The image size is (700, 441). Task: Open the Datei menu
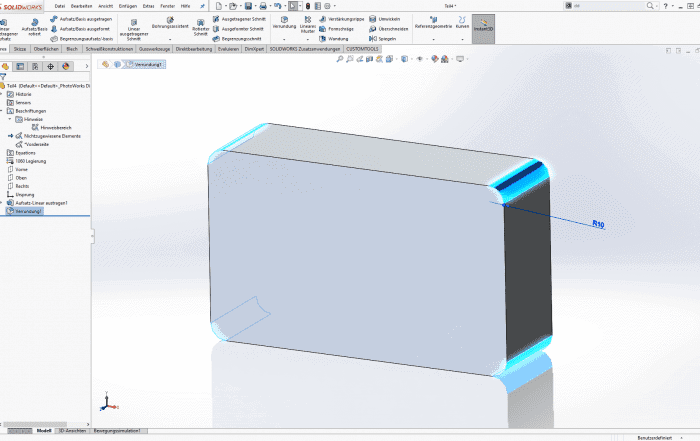point(60,6)
